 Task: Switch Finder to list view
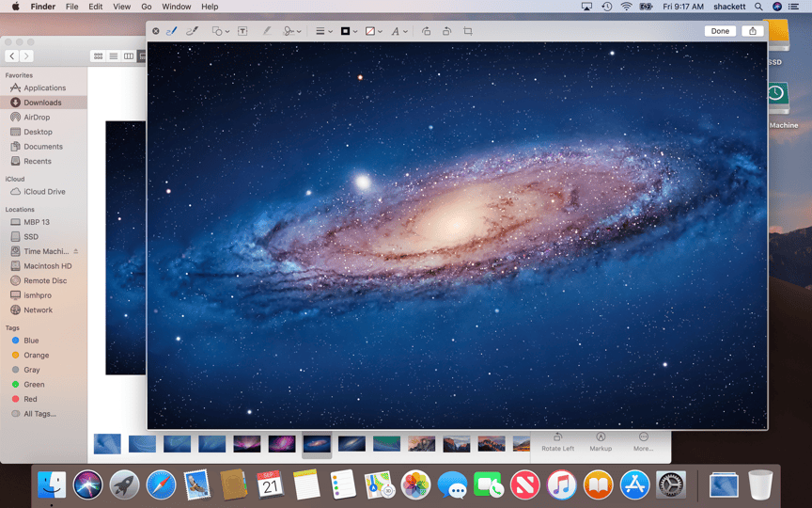(x=114, y=56)
